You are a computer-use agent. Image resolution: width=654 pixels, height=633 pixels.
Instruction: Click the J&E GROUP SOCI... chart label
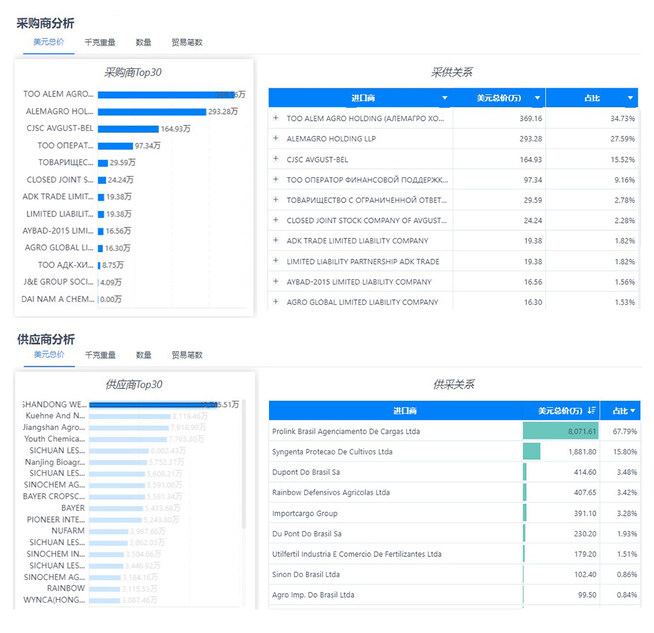coord(58,282)
